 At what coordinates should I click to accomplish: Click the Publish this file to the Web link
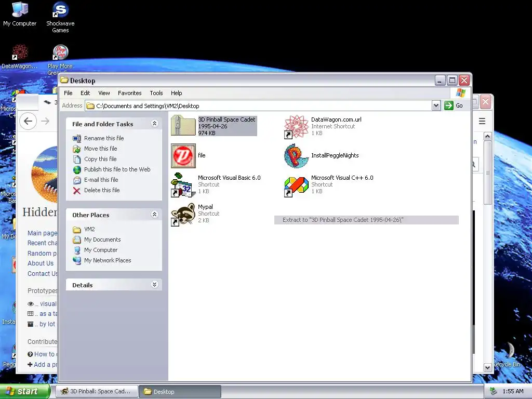point(117,169)
